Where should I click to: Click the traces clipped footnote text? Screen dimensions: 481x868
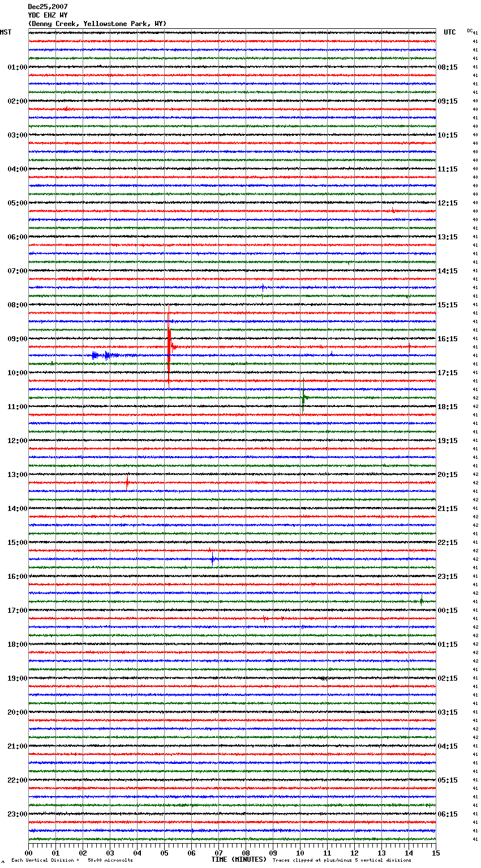coord(342,860)
